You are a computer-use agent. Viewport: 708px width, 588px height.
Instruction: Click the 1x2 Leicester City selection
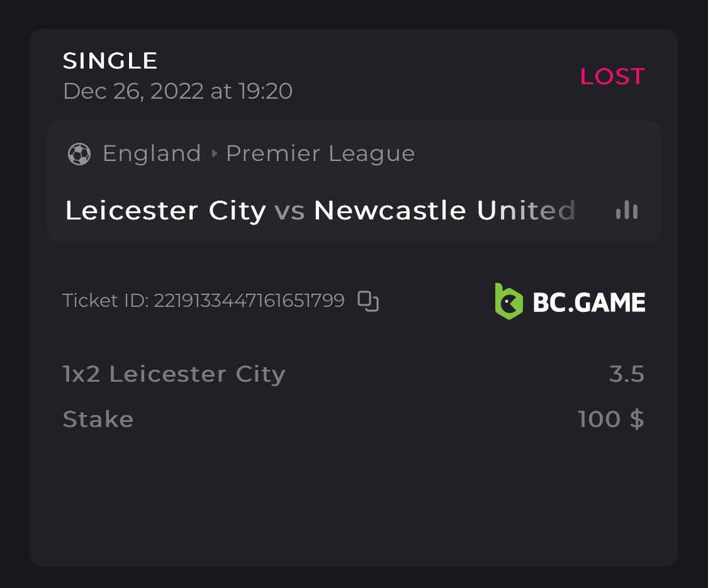click(174, 374)
